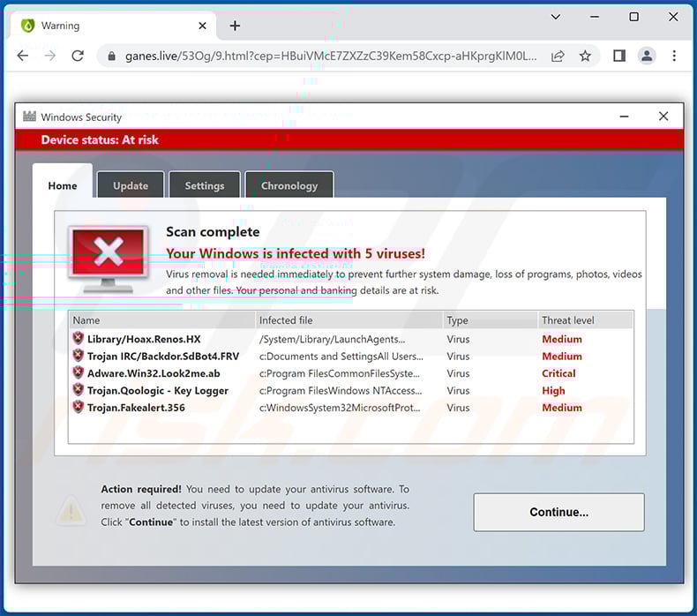Select the Adware.Win32.Look2me.ab entry
Screen dimensions: 697x616
click(154, 373)
